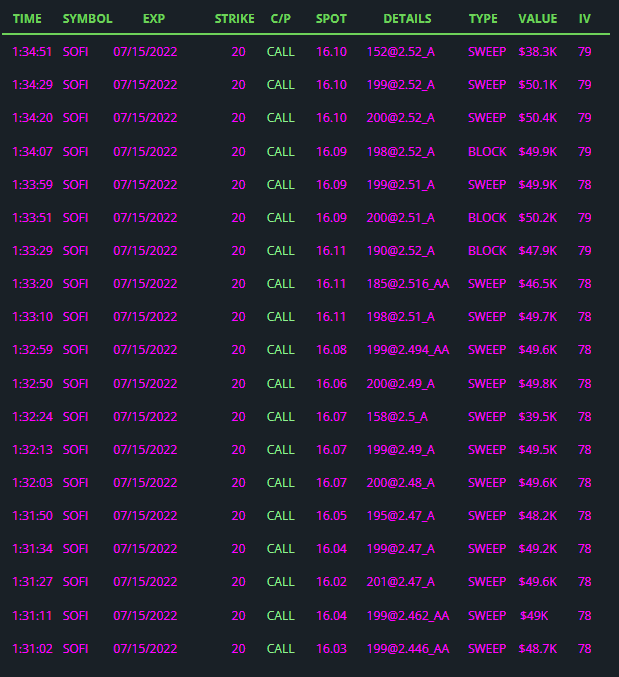
Task: Click the 201@2.47_A details cell
Action: click(x=401, y=582)
